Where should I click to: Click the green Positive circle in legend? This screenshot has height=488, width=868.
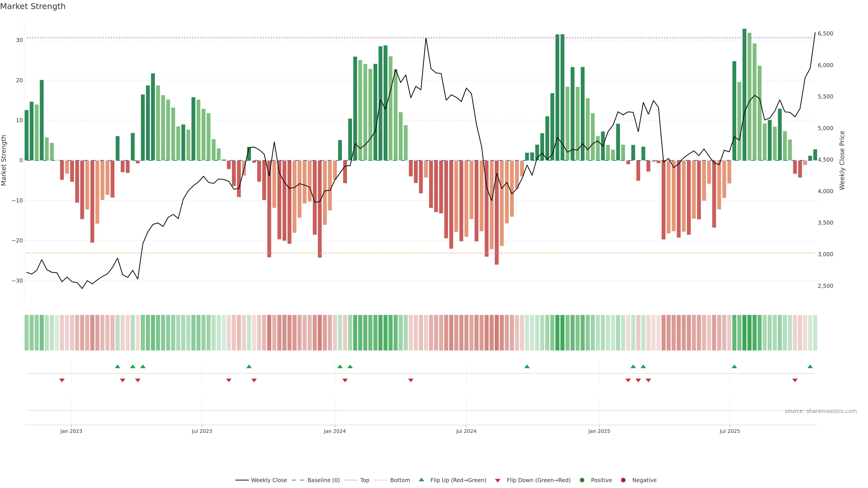[582, 480]
